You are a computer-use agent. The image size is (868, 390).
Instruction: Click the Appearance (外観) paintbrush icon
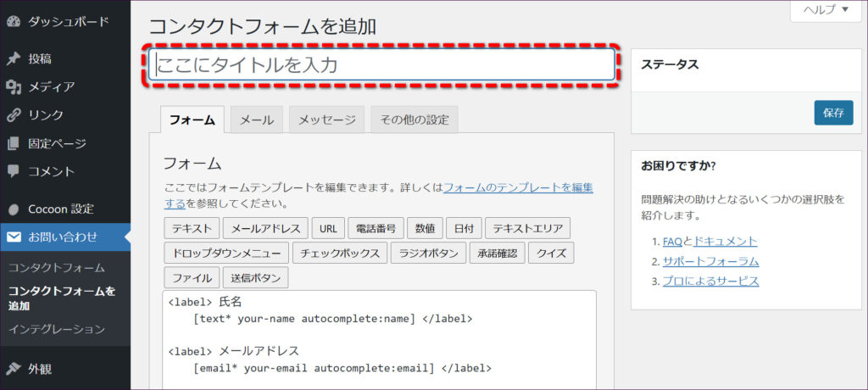click(x=14, y=369)
